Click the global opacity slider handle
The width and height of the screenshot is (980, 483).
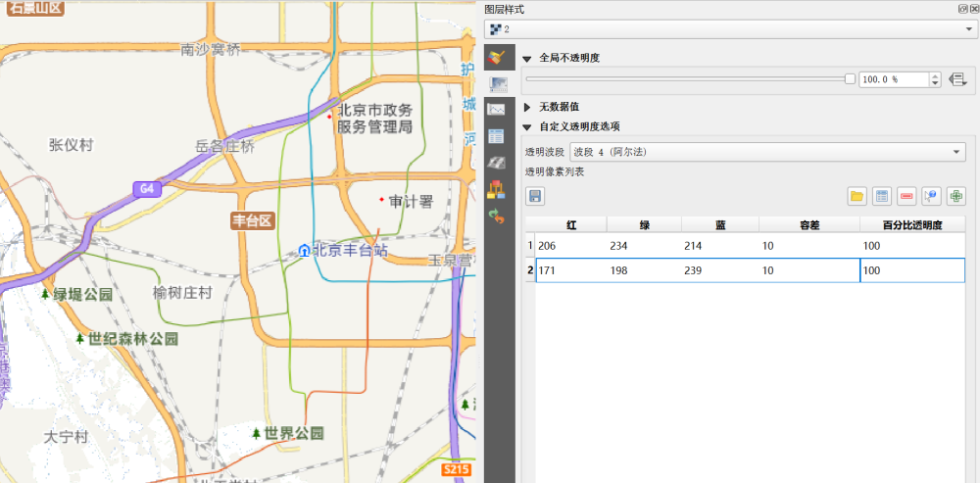coord(850,78)
